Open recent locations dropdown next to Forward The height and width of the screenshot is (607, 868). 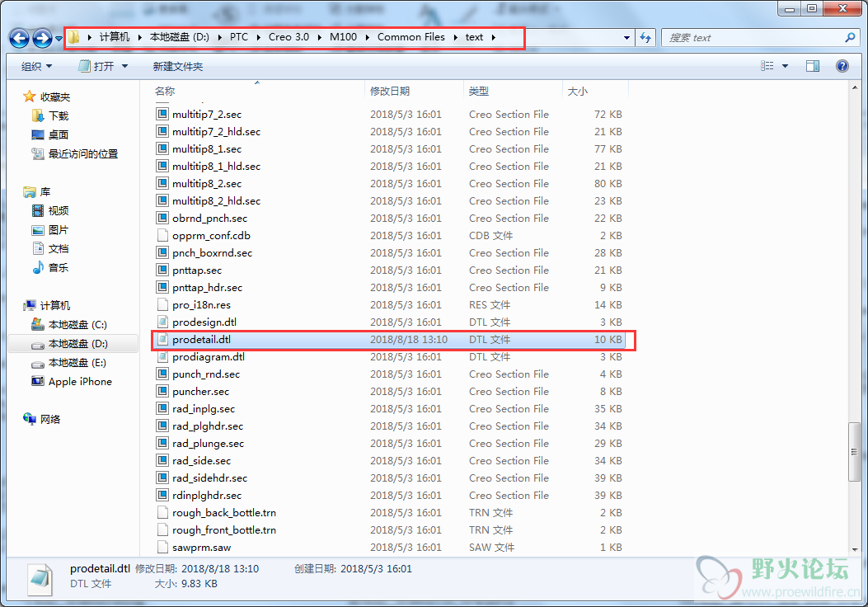59,38
